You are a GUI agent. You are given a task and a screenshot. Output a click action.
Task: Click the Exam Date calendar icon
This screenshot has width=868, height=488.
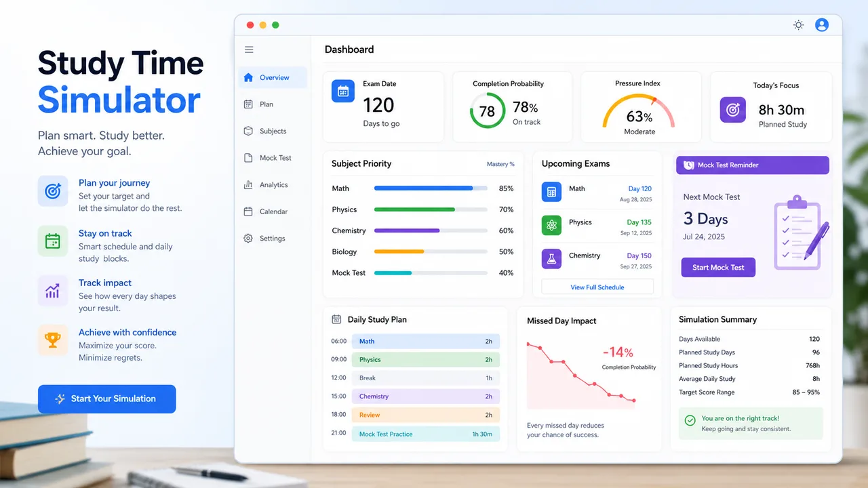pyautogui.click(x=343, y=91)
